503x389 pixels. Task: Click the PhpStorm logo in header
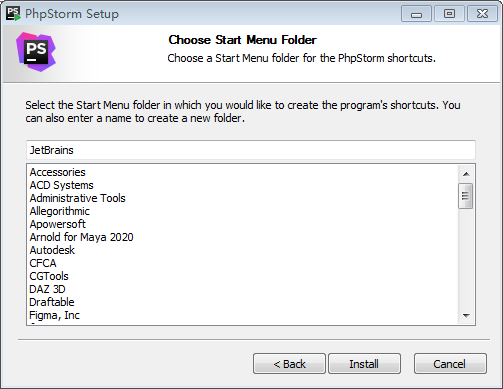point(36,52)
